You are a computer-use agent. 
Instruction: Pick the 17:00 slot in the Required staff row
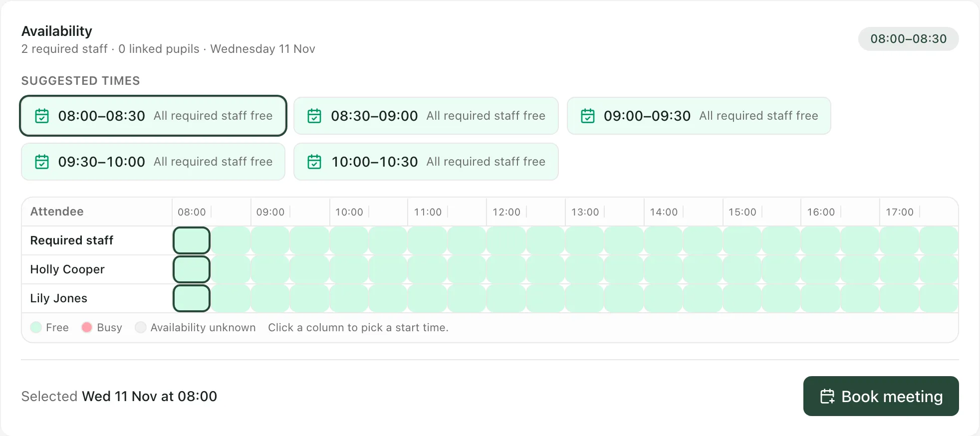click(900, 240)
